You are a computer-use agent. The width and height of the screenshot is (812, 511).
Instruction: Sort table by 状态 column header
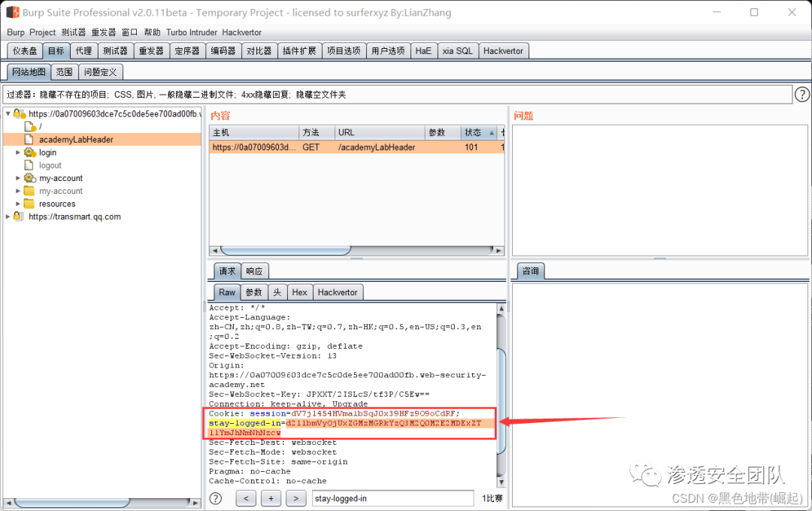pos(479,132)
